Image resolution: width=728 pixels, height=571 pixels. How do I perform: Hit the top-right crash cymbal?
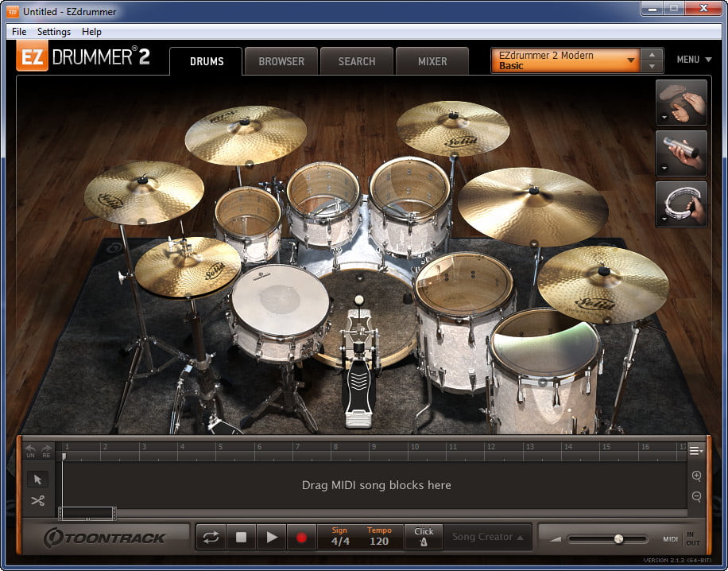453,128
